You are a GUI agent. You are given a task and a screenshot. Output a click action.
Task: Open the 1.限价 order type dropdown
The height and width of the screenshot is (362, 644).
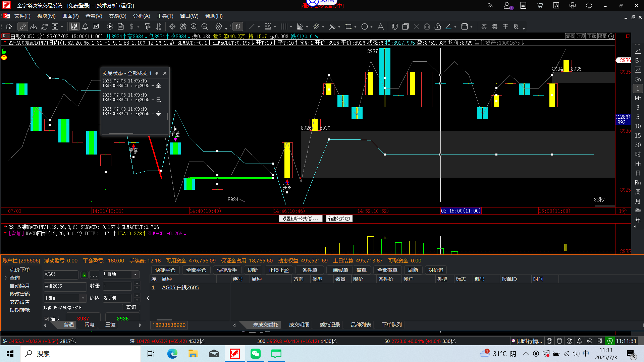[x=83, y=298]
